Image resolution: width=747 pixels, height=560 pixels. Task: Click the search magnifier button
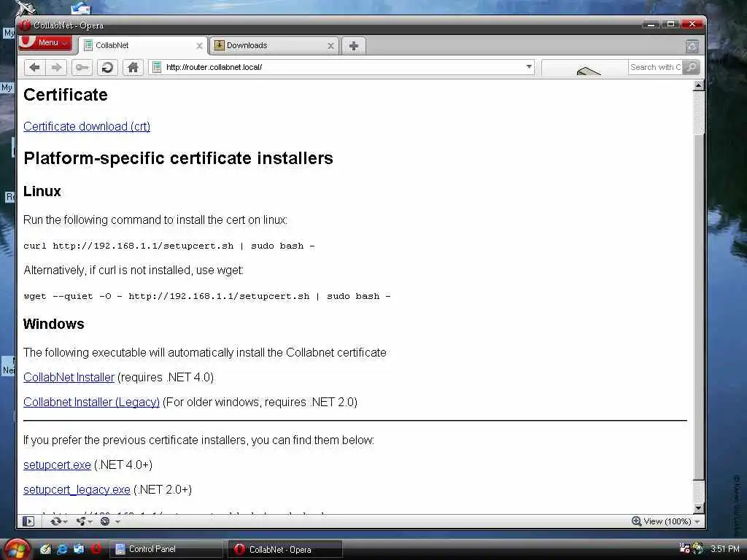point(692,67)
